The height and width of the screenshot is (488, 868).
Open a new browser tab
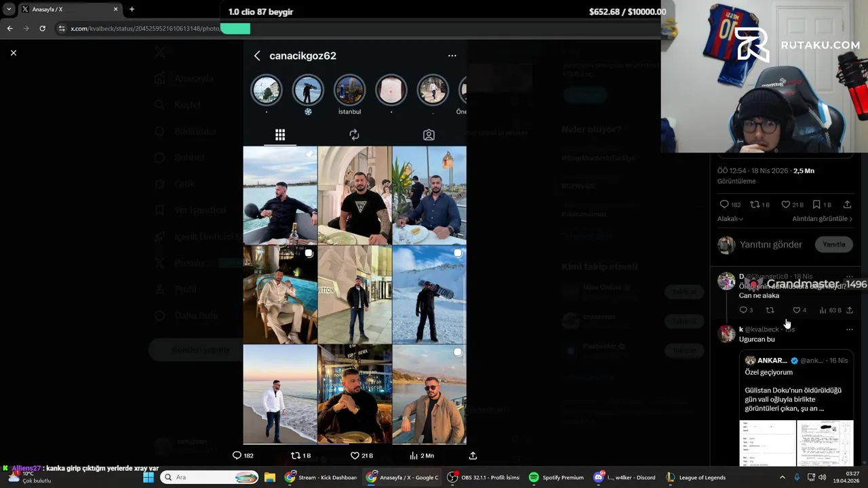[x=132, y=9]
